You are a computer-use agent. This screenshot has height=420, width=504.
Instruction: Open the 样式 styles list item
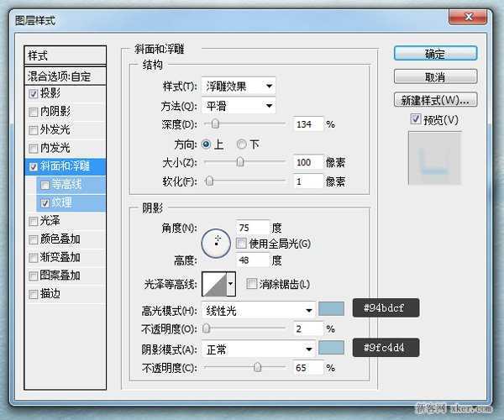pyautogui.click(x=65, y=55)
